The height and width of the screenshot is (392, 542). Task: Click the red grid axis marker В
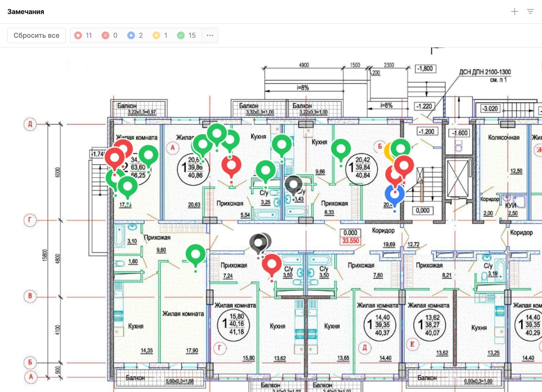click(x=30, y=296)
